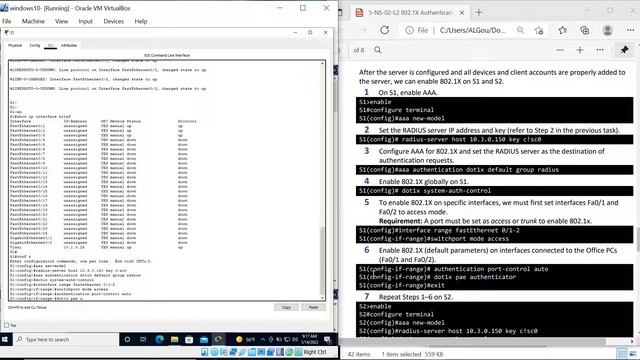Click the 'Type here to search' box

point(65,340)
